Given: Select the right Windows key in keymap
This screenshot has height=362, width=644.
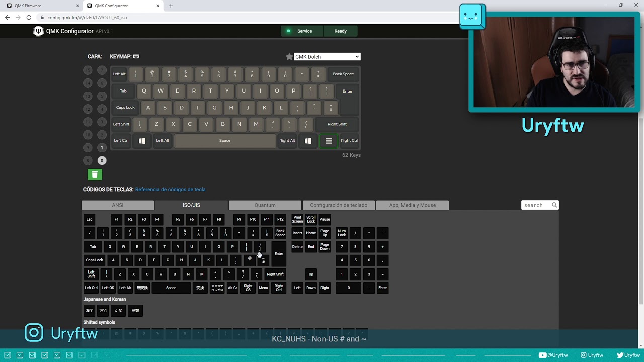Looking at the screenshot, I should [x=308, y=141].
